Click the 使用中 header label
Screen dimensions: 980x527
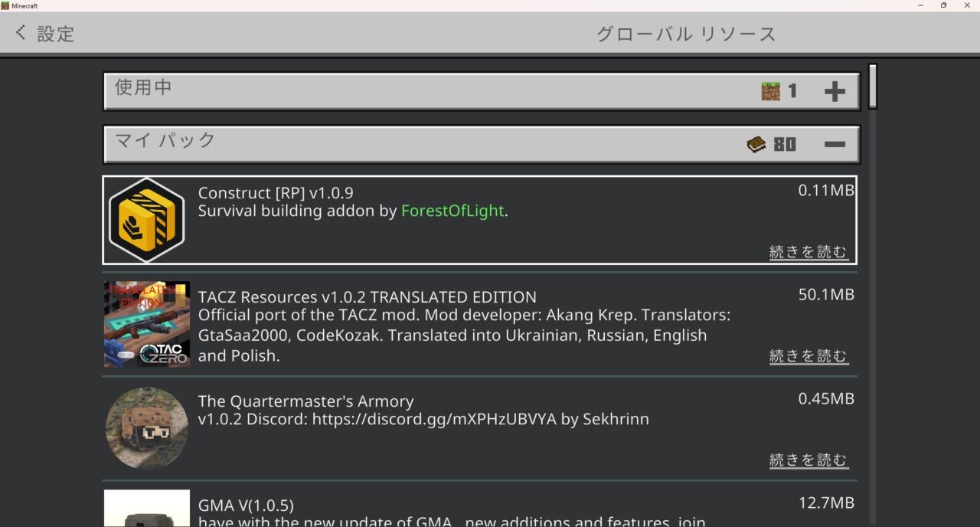(x=143, y=87)
